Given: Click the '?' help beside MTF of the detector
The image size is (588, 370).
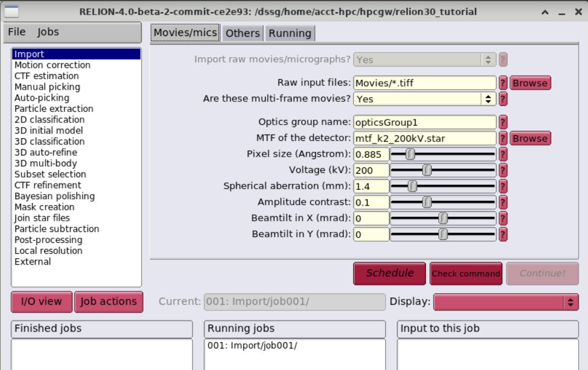Looking at the screenshot, I should (503, 138).
